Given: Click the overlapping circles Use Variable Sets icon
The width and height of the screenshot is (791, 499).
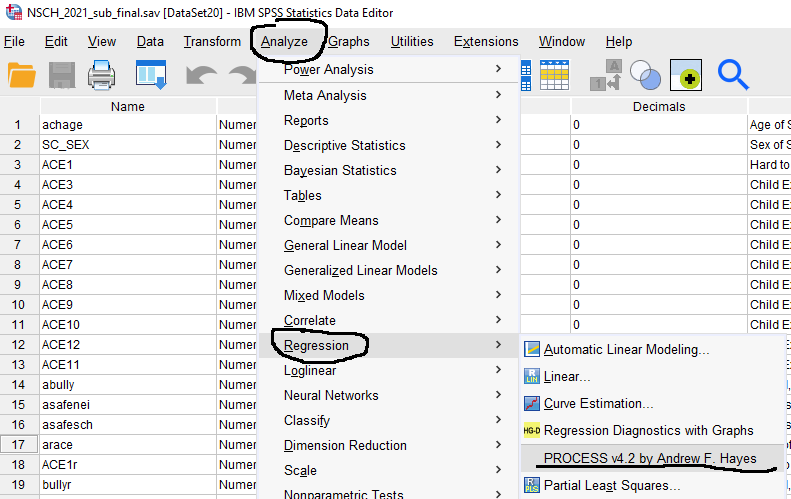Looking at the screenshot, I should [x=645, y=75].
